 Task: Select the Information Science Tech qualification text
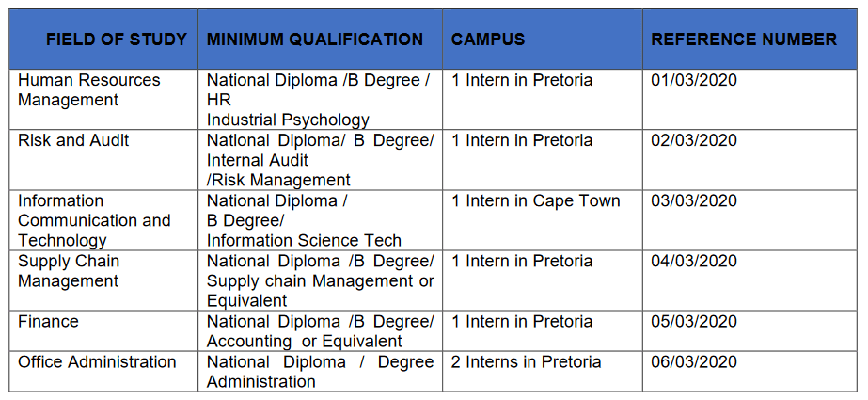click(304, 241)
